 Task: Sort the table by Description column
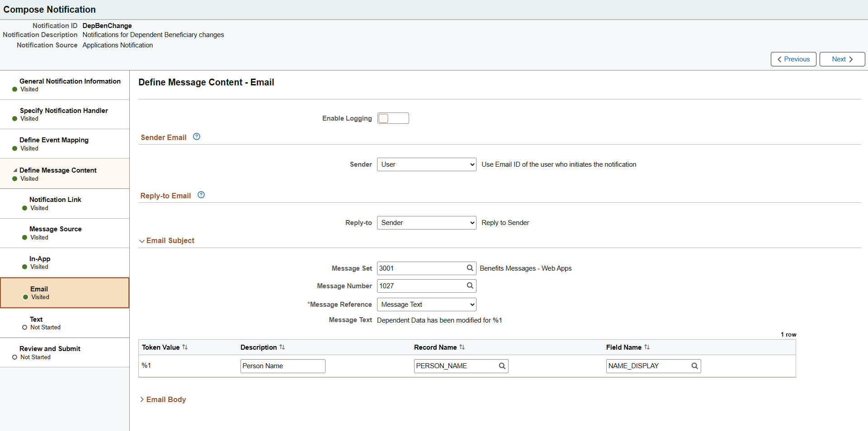pyautogui.click(x=282, y=347)
